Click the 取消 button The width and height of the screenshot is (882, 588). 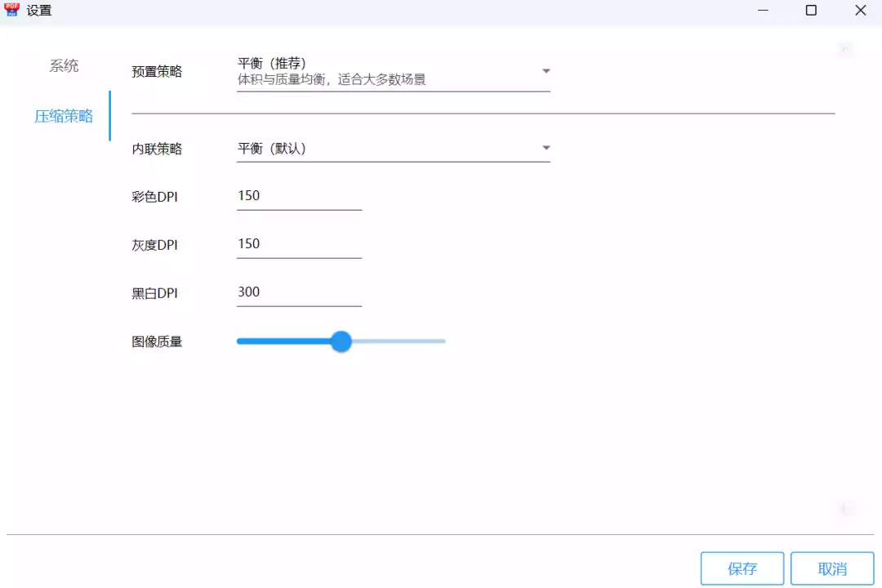[831, 568]
